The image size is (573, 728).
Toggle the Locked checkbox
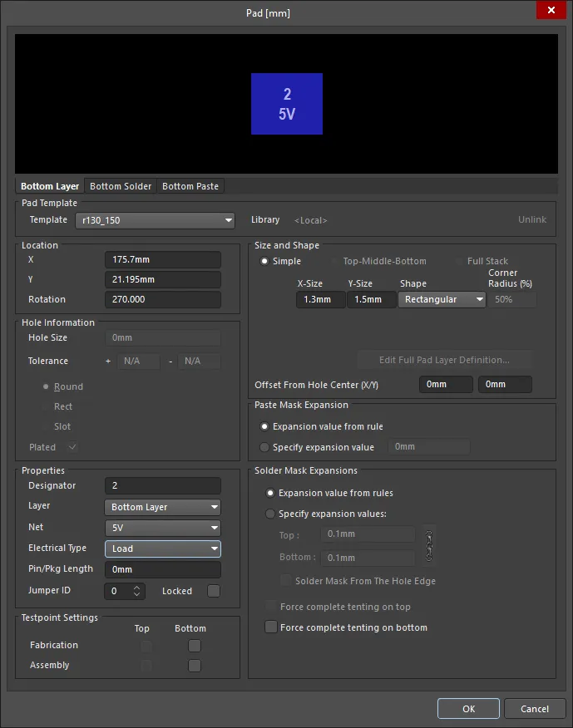click(x=214, y=591)
